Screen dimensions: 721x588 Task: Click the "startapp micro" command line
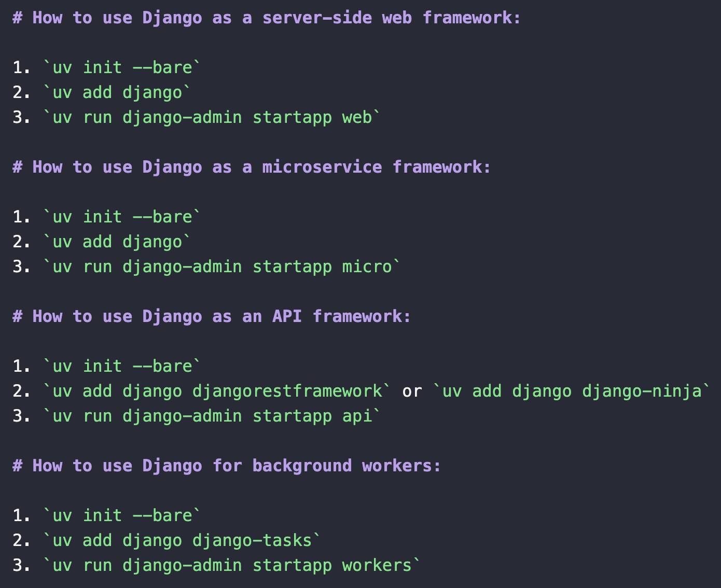221,267
